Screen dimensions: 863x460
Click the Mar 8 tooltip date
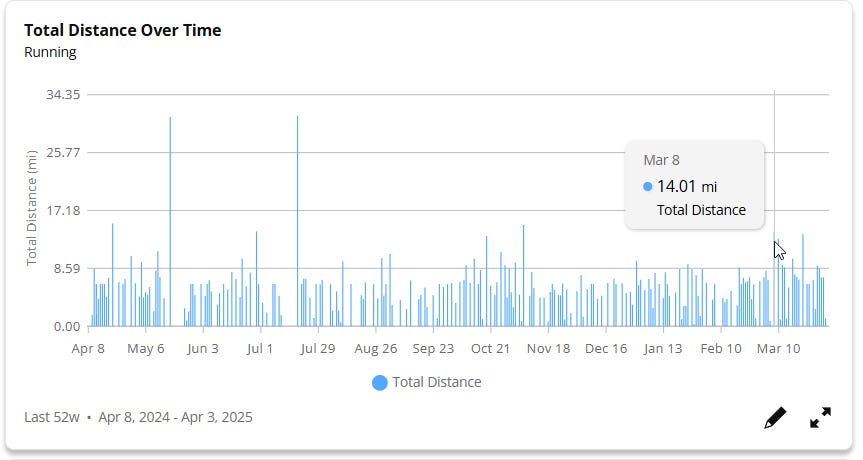pos(662,160)
